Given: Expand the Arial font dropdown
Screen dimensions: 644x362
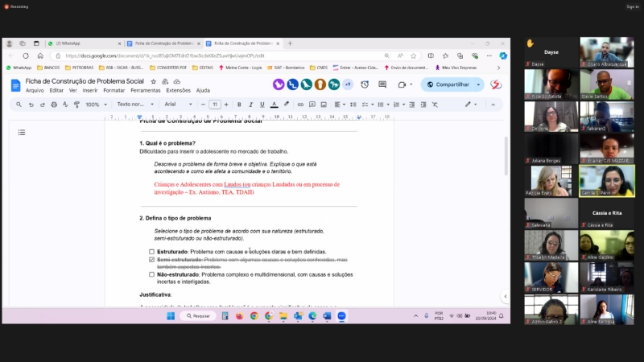Looking at the screenshot, I should [179, 105].
